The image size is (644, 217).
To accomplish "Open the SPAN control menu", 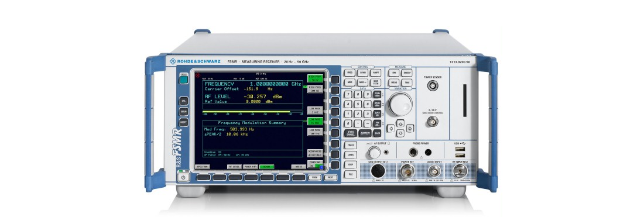I will 362,73.
